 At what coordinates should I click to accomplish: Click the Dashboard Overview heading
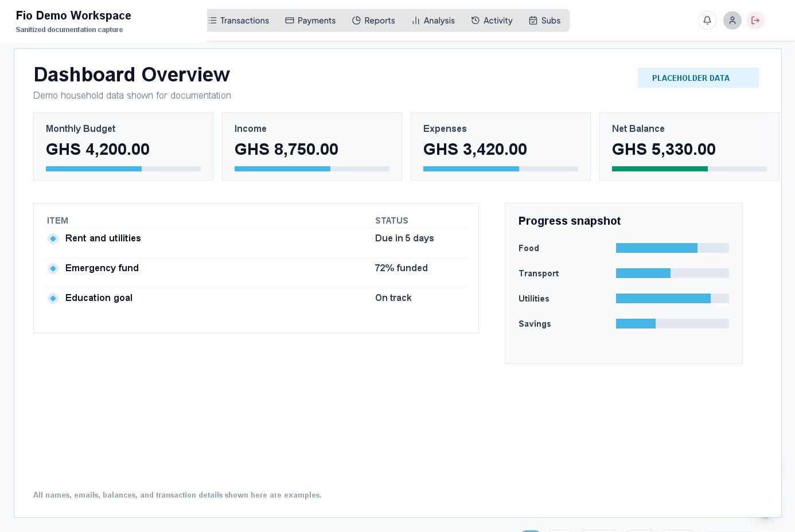pyautogui.click(x=132, y=75)
